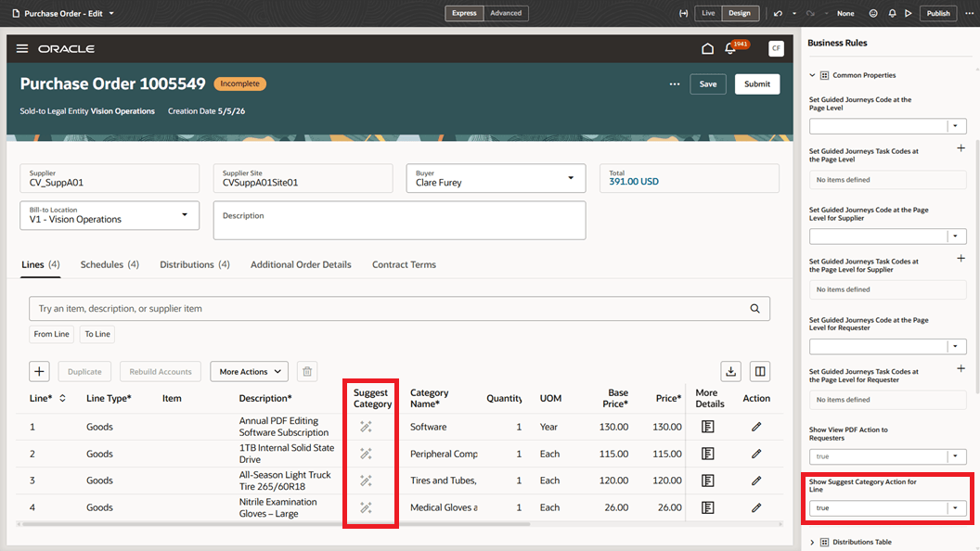Image resolution: width=980 pixels, height=551 pixels.
Task: Switch to Design mode
Action: [x=740, y=13]
